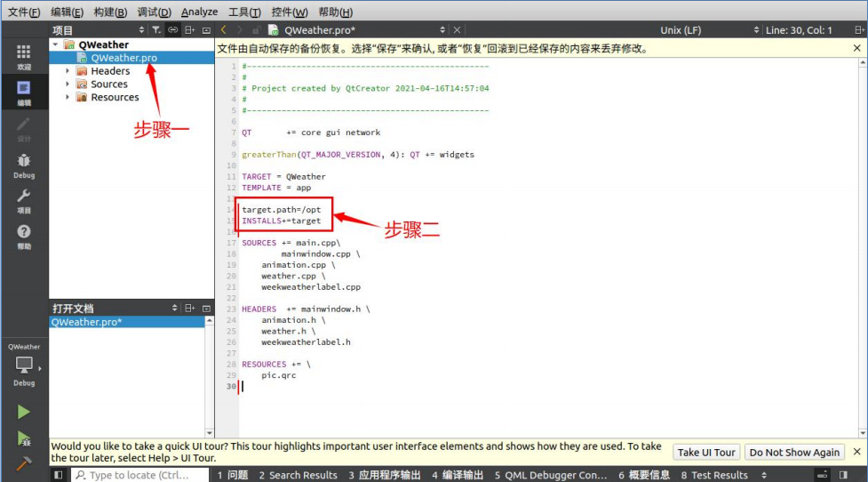Image resolution: width=868 pixels, height=482 pixels.
Task: Click the read-only lock icon in editor toolbar
Action: pos(256,30)
